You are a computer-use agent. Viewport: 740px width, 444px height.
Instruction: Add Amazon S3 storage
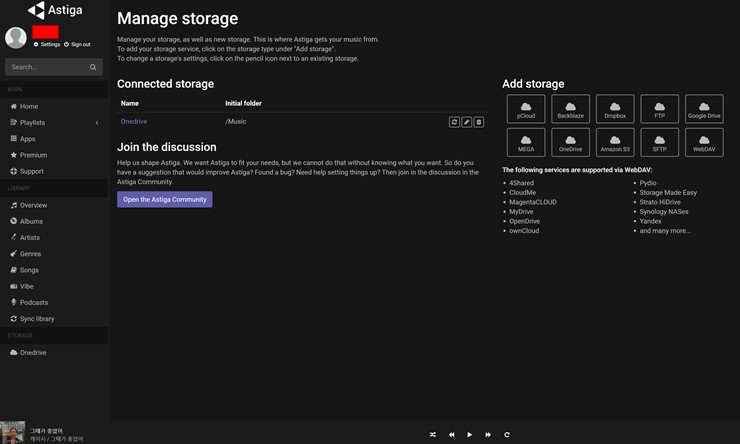(x=615, y=142)
